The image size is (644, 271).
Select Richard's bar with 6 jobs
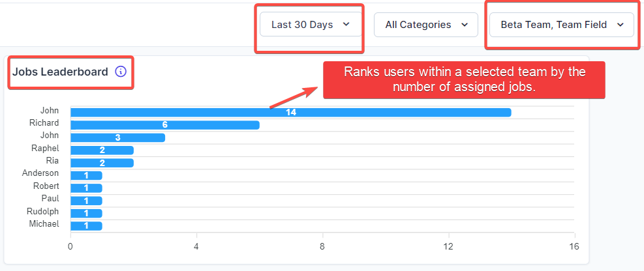pos(164,125)
